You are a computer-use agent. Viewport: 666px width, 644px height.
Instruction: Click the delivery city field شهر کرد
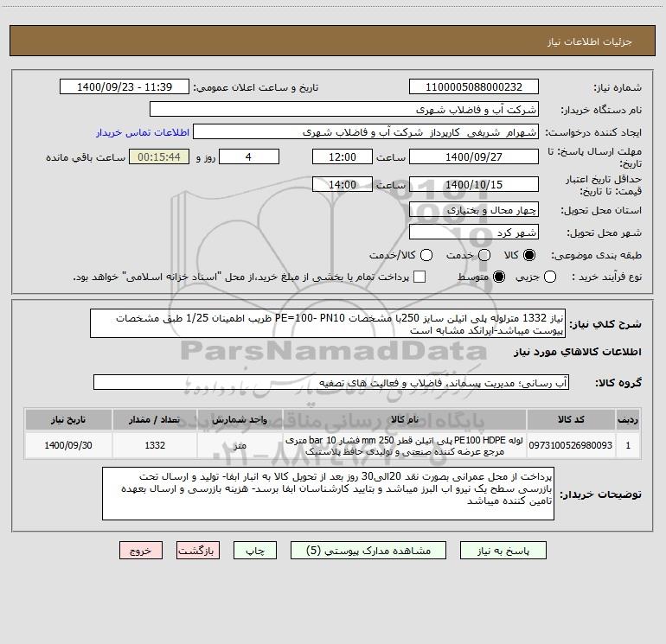coord(474,233)
